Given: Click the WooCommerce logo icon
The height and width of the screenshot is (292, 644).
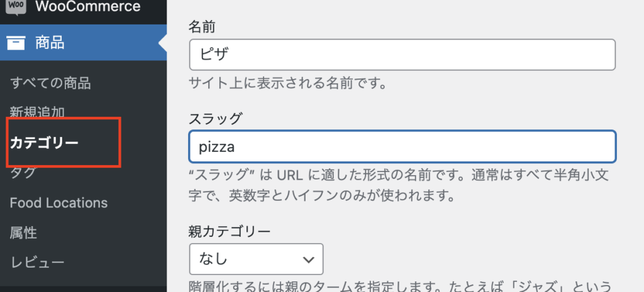Looking at the screenshot, I should click(15, 7).
